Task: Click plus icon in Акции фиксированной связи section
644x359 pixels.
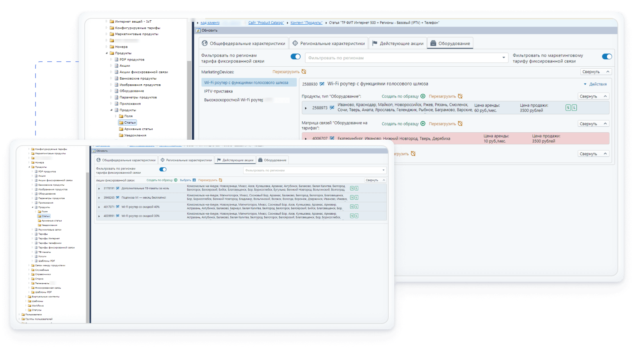Action: [x=176, y=180]
